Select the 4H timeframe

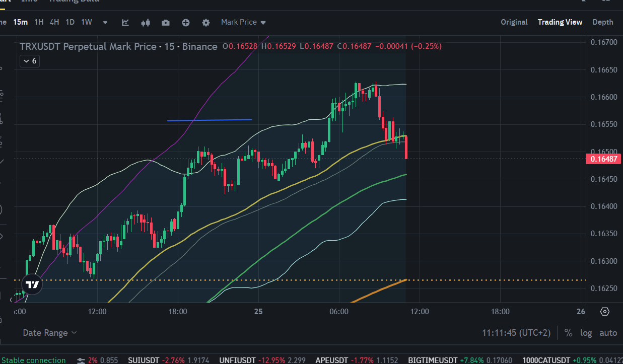54,22
